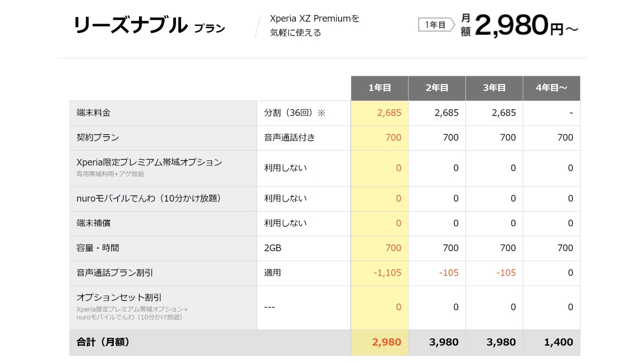The image size is (644, 362).
Task: Click the 1年目 badge beside monthly price
Action: [435, 25]
